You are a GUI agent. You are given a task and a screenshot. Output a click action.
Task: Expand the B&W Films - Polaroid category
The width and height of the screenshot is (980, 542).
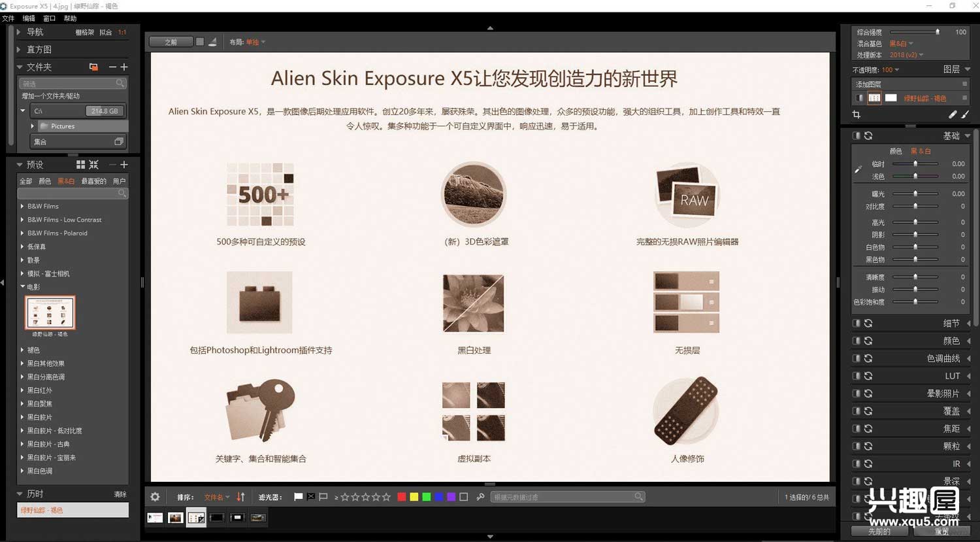22,233
